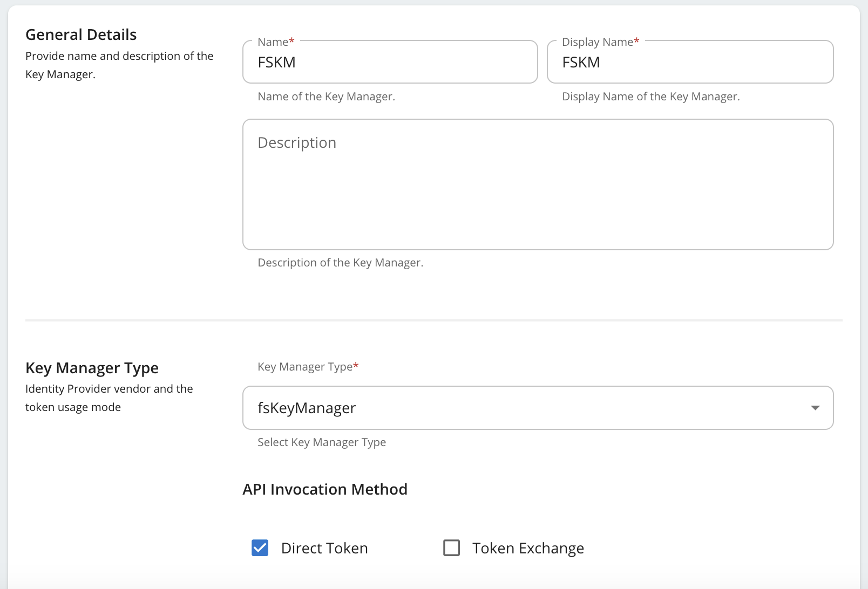Click the API Invocation Method heading

(325, 489)
